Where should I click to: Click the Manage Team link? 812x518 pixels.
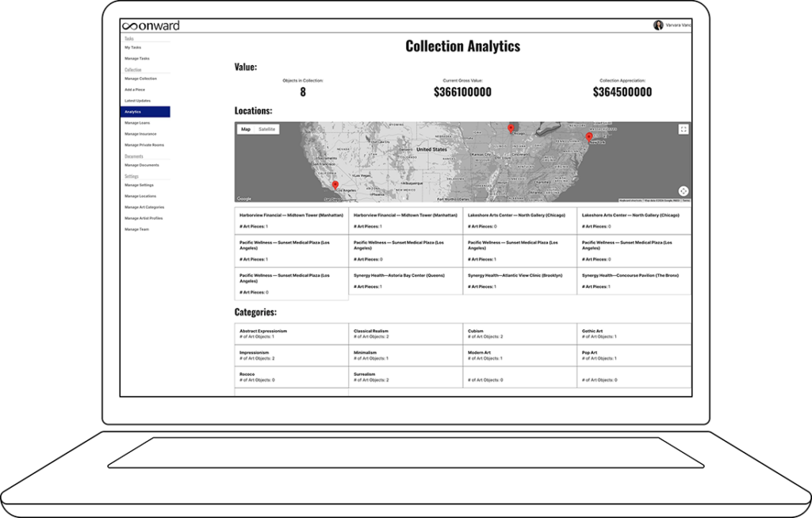coord(136,229)
